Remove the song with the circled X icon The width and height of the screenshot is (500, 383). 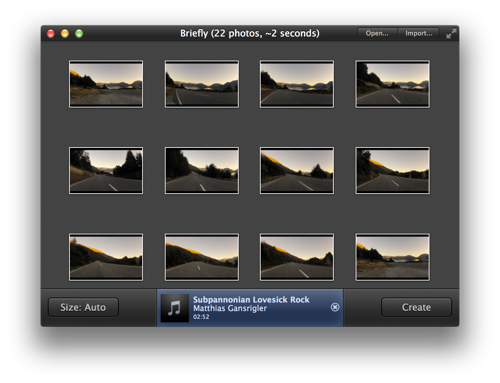click(335, 307)
